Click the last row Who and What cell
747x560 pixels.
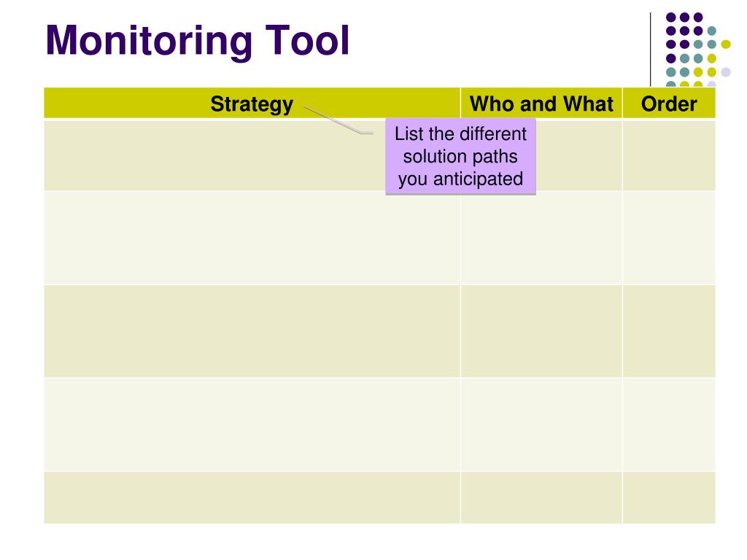541,497
